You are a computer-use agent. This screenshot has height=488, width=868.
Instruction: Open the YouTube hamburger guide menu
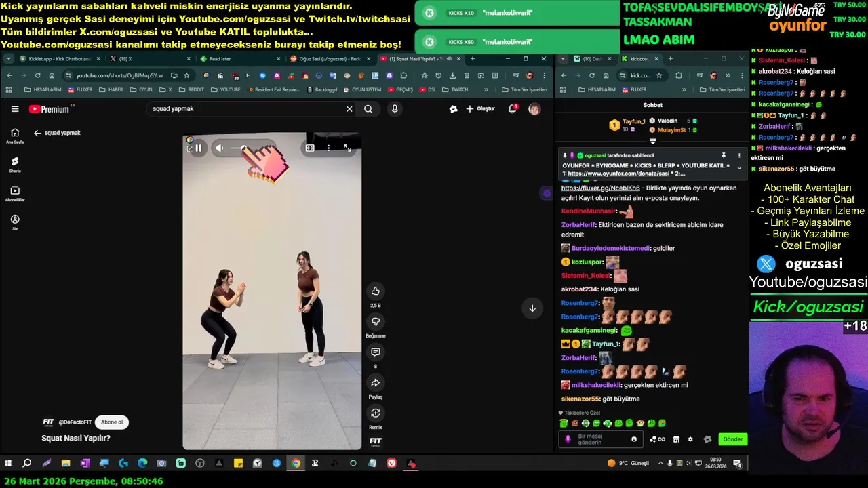click(x=15, y=109)
